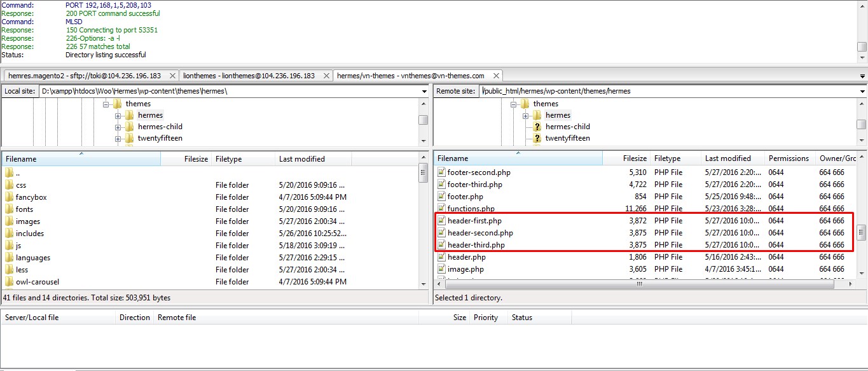This screenshot has width=868, height=371.
Task: Click the remote twentyfifteen question-mark folder
Action: click(537, 138)
